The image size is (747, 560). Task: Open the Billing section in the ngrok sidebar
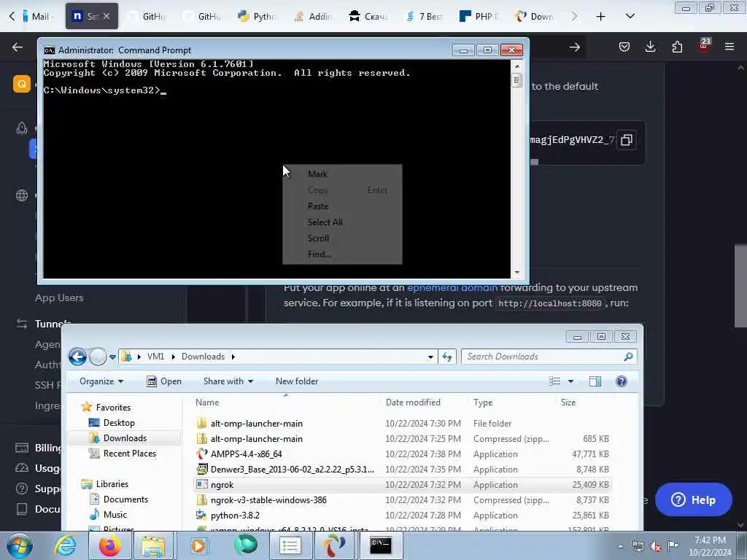[x=48, y=448]
